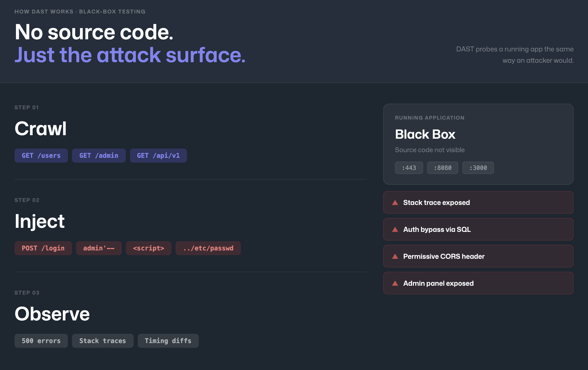Select the GET /admin endpoint chip
Image resolution: width=588 pixels, height=370 pixels.
pos(99,156)
